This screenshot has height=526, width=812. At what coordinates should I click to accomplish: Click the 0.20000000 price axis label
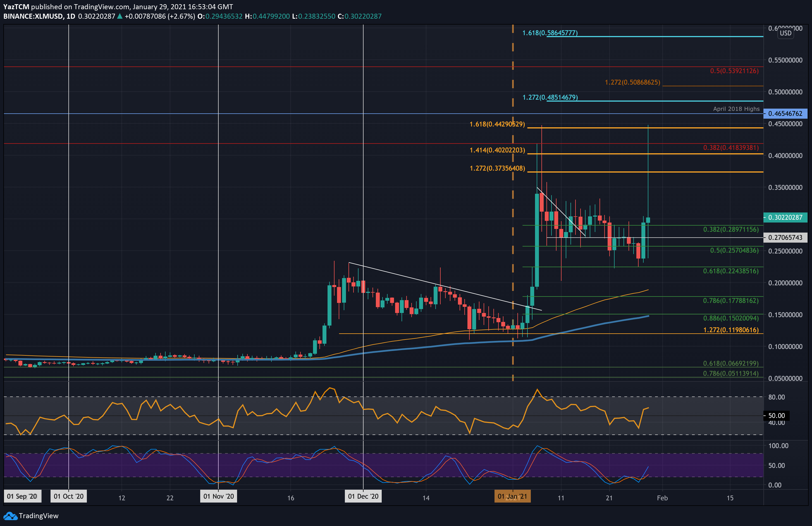[x=785, y=283]
